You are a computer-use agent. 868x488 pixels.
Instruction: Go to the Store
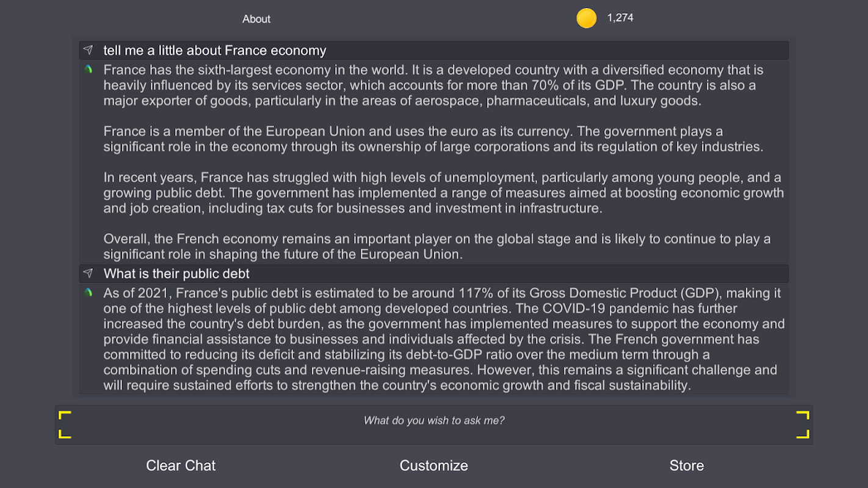click(686, 465)
